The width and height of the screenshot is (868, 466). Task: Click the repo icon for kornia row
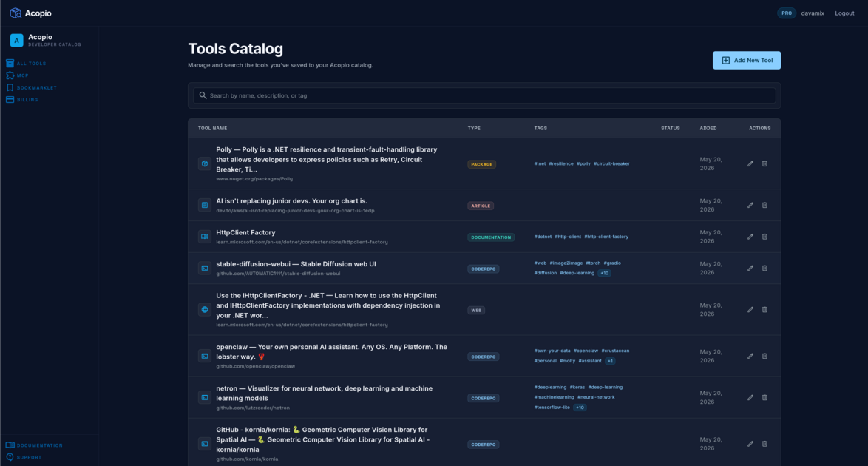point(205,444)
